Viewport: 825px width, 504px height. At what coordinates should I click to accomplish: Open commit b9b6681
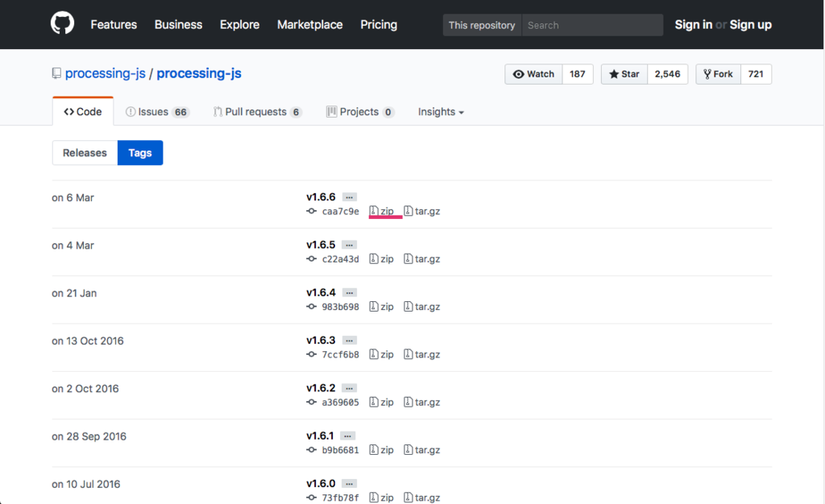pos(341,450)
